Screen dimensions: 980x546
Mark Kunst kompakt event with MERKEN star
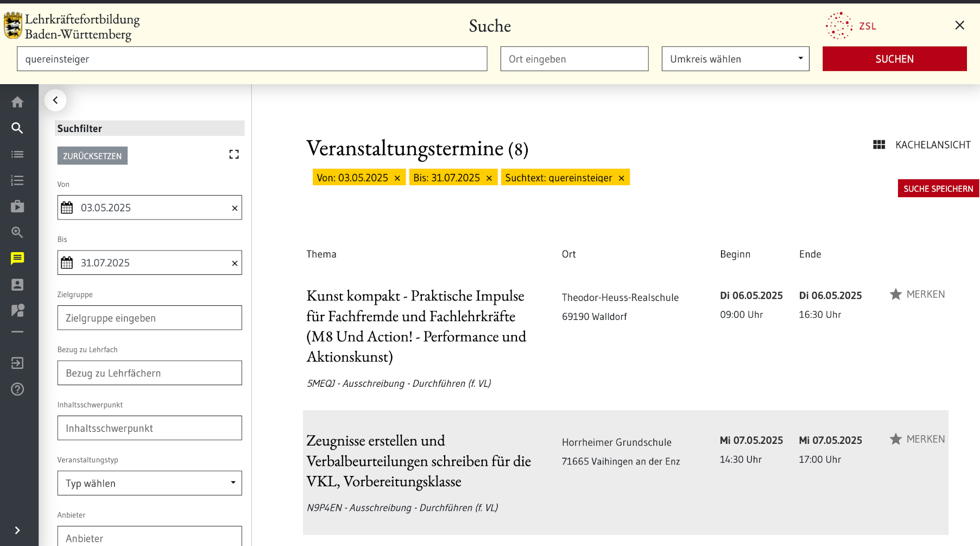click(x=917, y=294)
